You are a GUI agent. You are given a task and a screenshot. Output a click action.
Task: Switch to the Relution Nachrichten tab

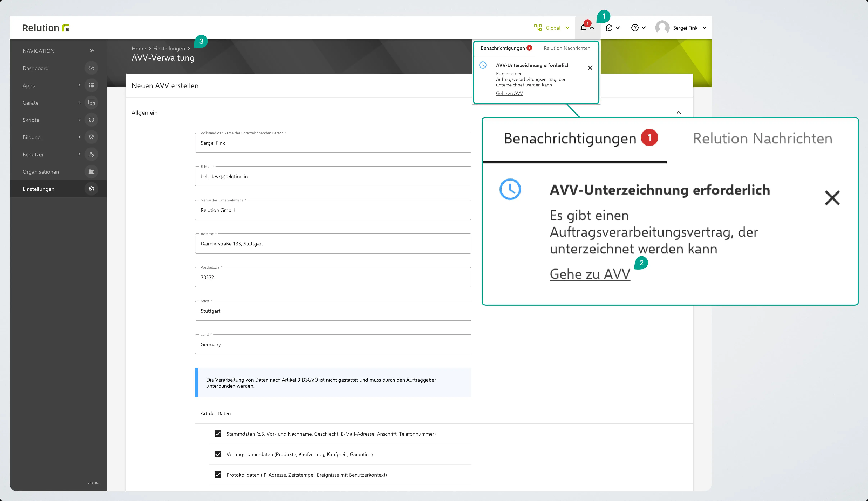pos(567,48)
